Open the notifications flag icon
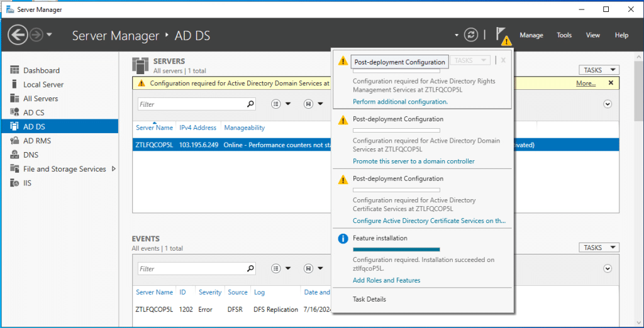This screenshot has height=328, width=644. [502, 36]
